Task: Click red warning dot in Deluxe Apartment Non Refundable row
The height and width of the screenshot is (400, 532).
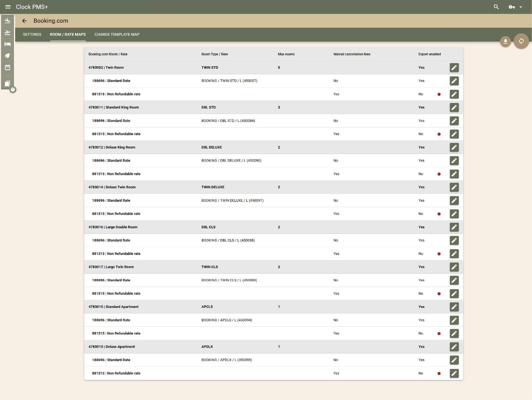Action: (439, 374)
